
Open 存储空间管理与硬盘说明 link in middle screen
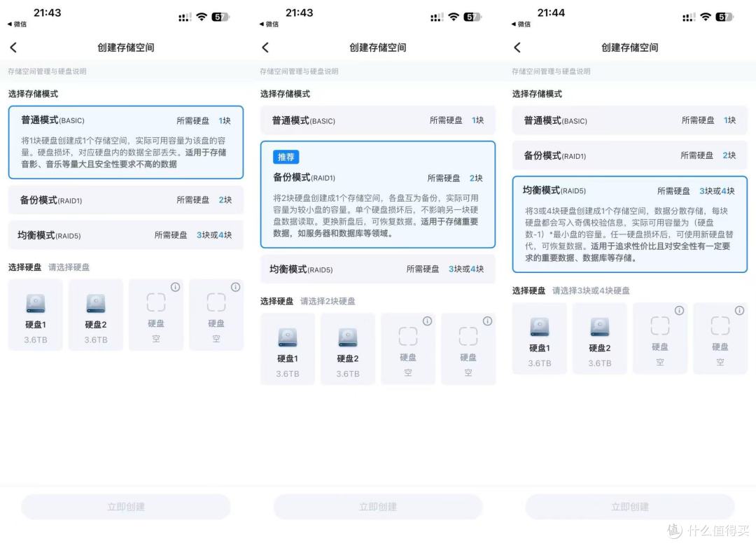tap(299, 71)
